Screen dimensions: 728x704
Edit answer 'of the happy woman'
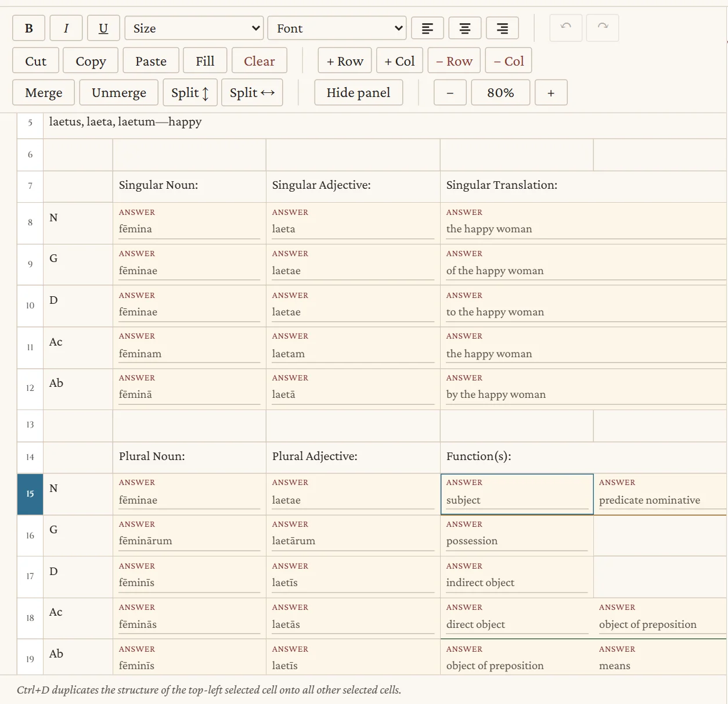(586, 271)
